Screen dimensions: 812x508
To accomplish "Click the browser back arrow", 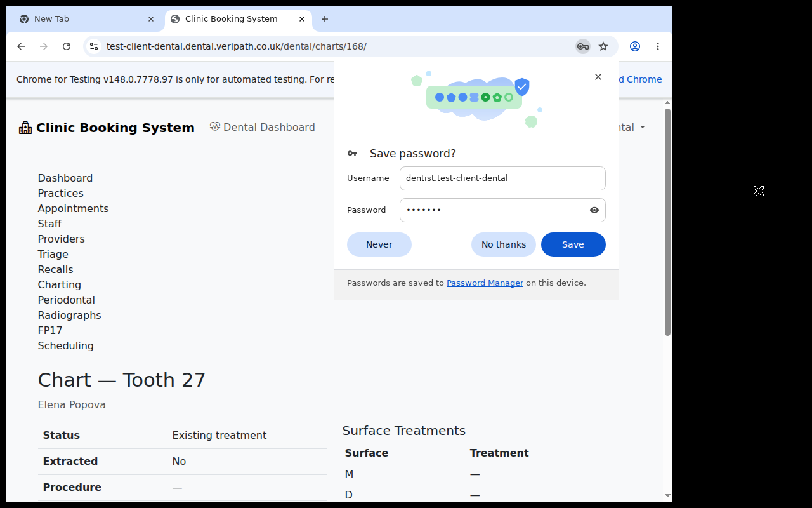I will click(x=21, y=46).
